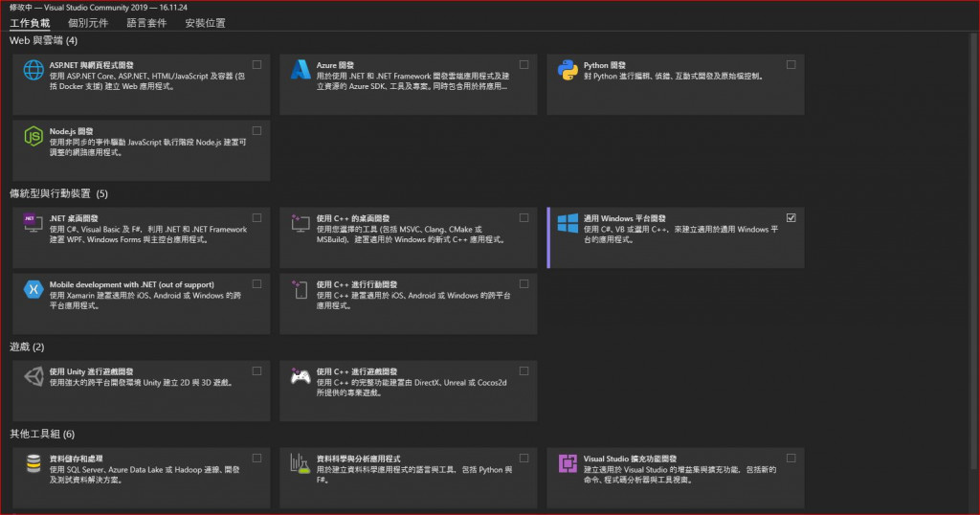
Task: Click the Node.js 開發 title text
Action: (71, 131)
